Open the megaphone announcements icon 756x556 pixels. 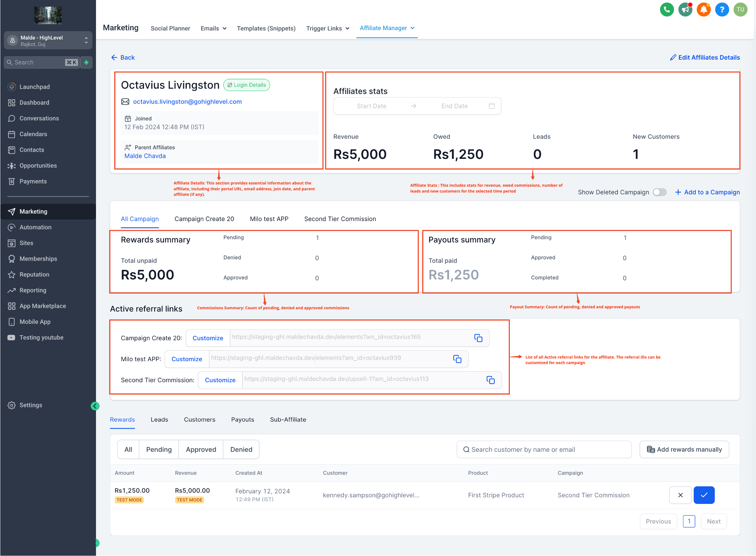[685, 9]
